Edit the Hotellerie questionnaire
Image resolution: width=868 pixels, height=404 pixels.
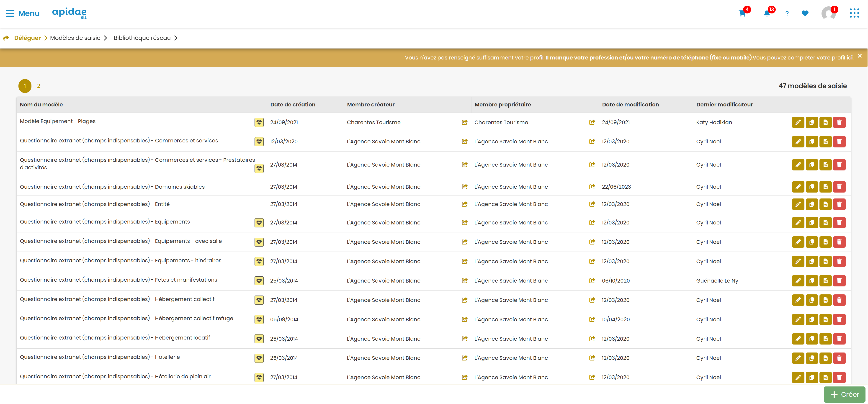click(x=798, y=358)
